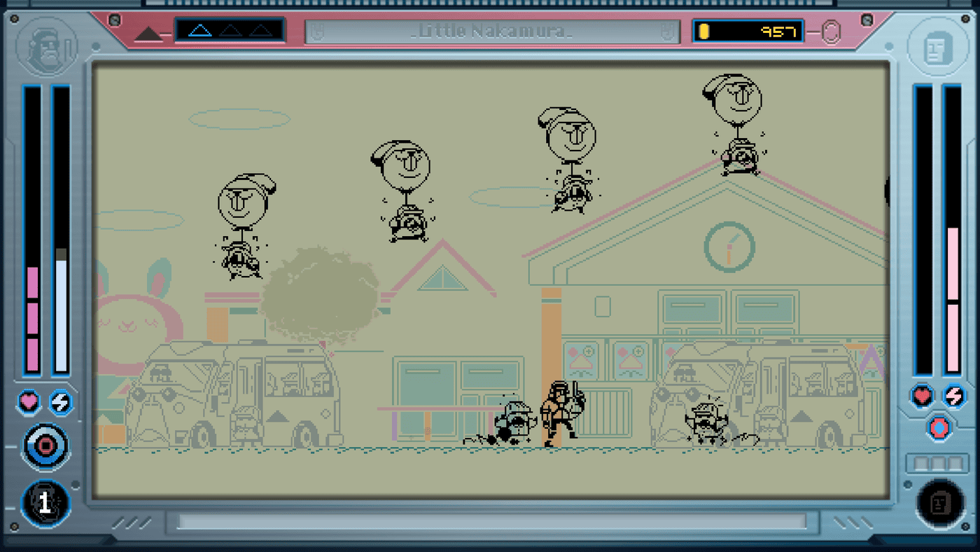
Task: Click the left panel heart icon
Action: click(x=29, y=401)
